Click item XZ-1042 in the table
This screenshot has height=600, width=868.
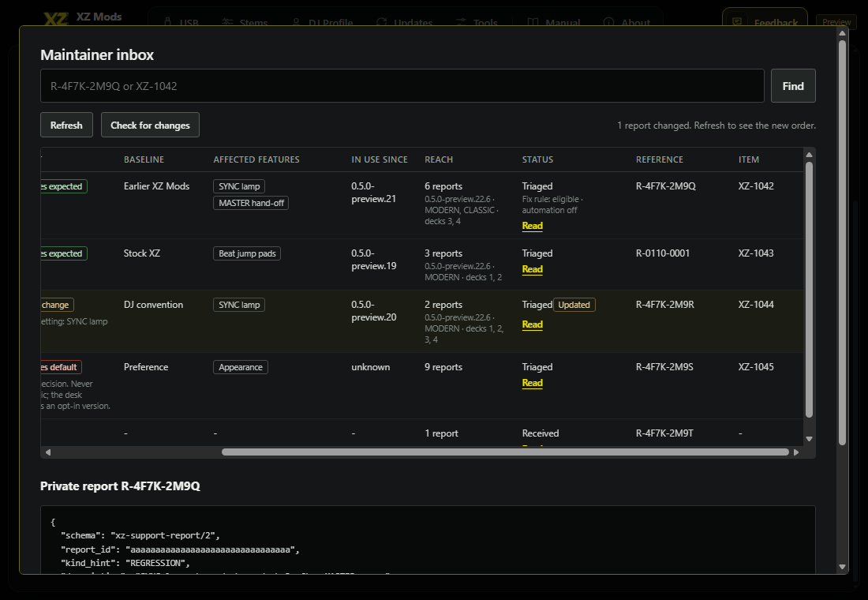[756, 186]
